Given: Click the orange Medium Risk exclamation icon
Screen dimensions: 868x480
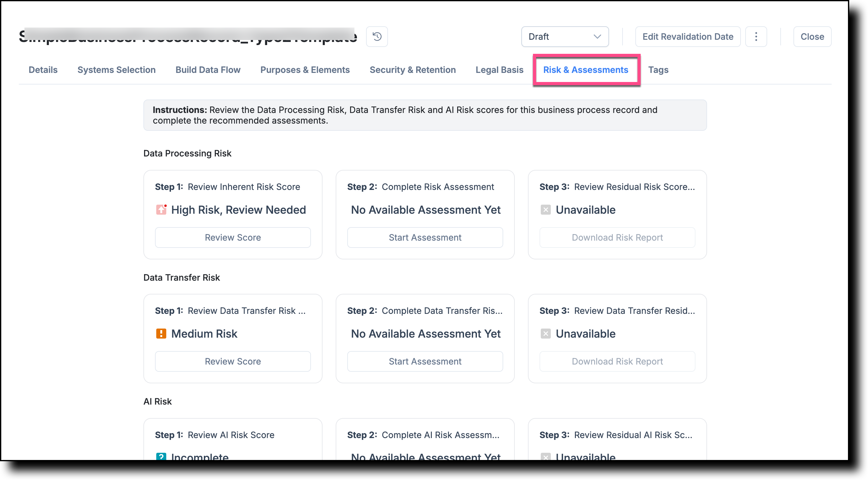Looking at the screenshot, I should pos(161,334).
